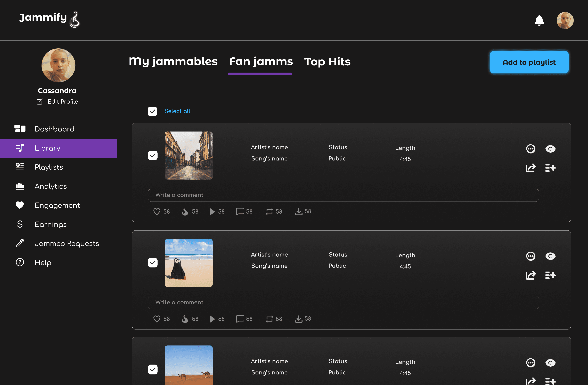Repost the beach song
588x385 pixels.
(x=269, y=319)
